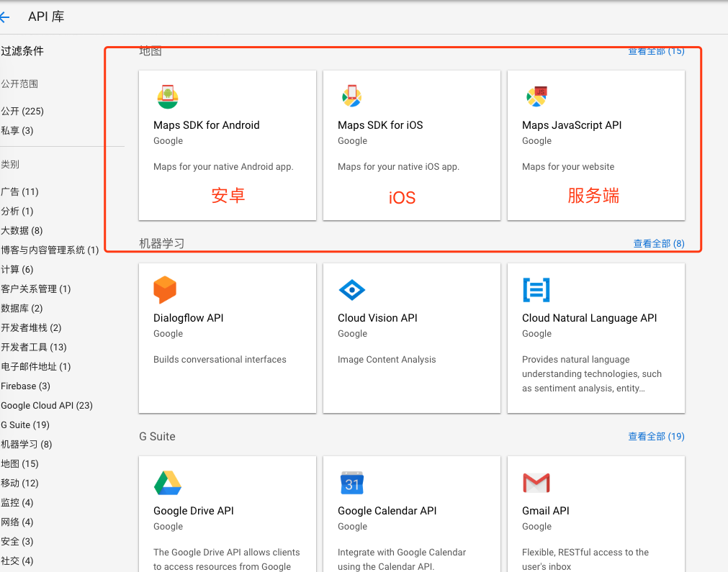Click the Maps SDK for Android icon

168,96
